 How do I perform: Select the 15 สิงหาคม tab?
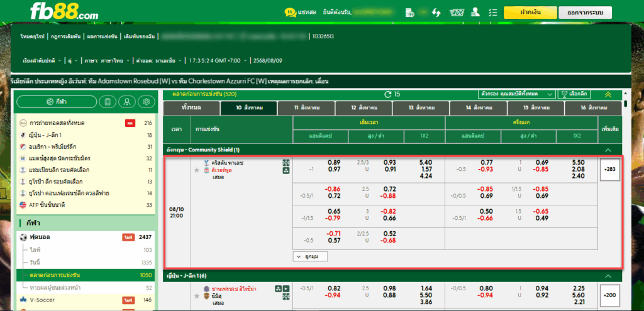(x=536, y=108)
